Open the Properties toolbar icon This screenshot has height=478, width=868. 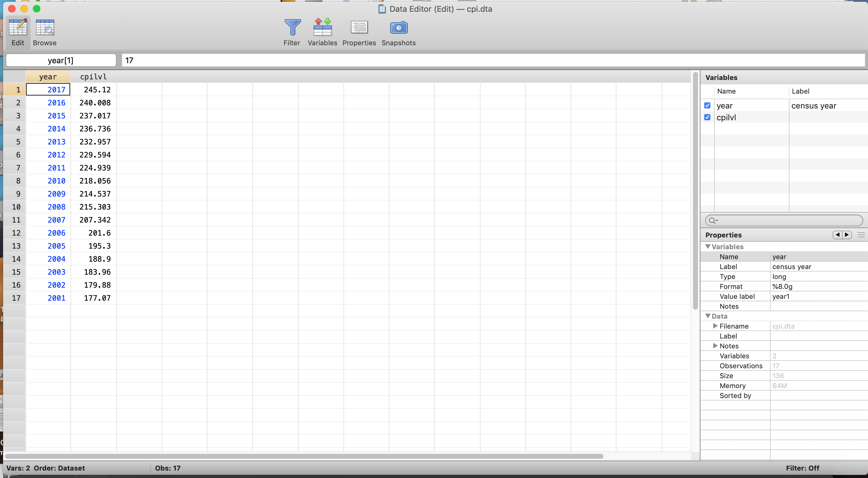pos(359,28)
